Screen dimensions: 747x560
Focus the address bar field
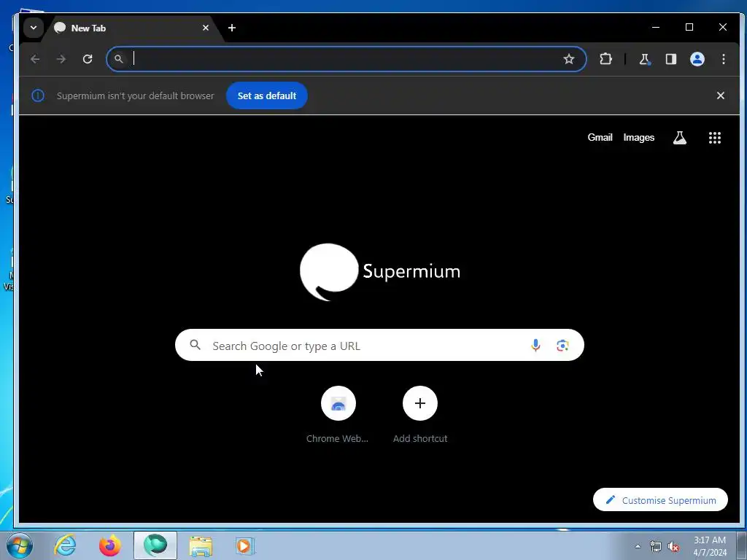[346, 59]
